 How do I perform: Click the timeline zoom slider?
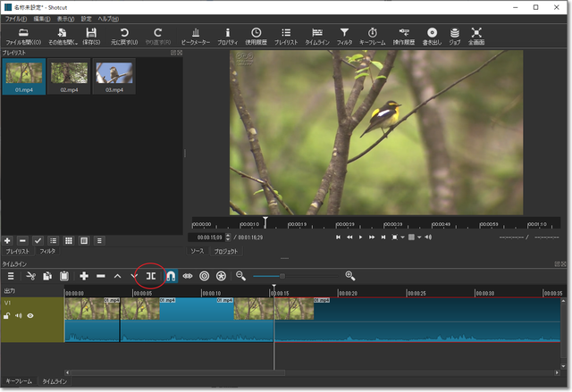click(282, 276)
